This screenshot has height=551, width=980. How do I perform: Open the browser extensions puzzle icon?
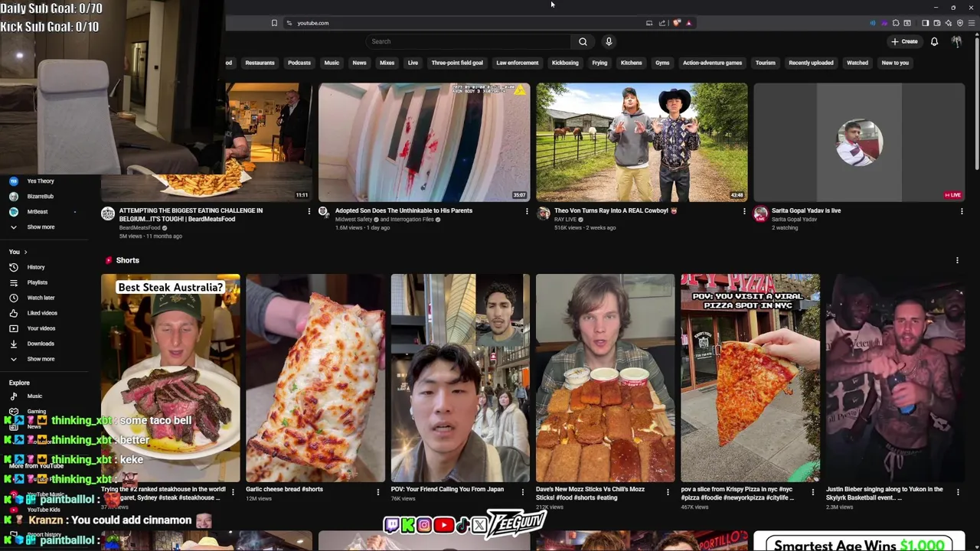(x=896, y=23)
